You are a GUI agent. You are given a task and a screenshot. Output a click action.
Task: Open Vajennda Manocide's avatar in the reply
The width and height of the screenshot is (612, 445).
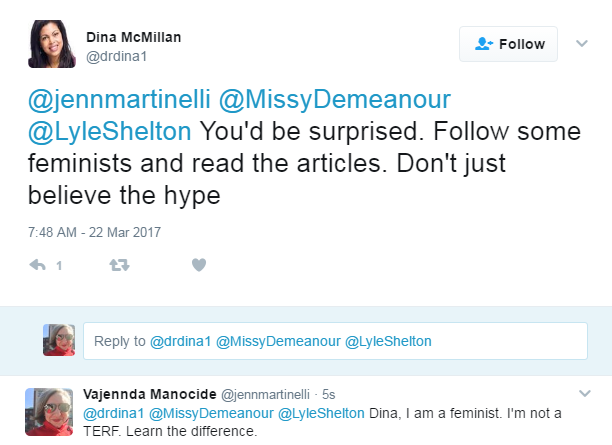click(49, 412)
